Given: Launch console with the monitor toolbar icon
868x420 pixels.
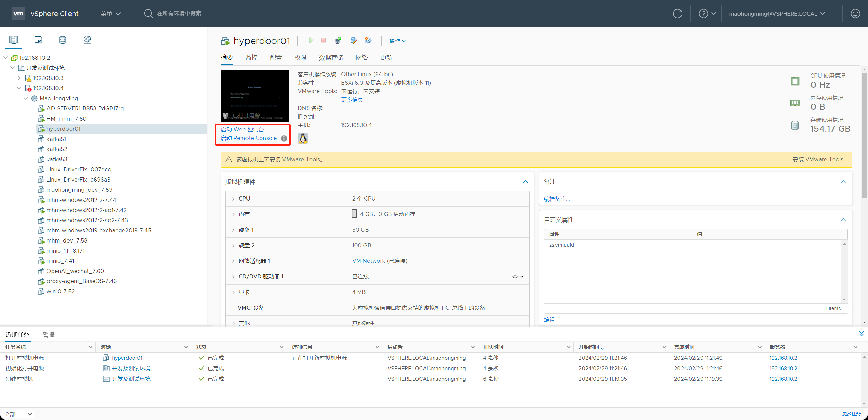Looking at the screenshot, I should pos(338,40).
